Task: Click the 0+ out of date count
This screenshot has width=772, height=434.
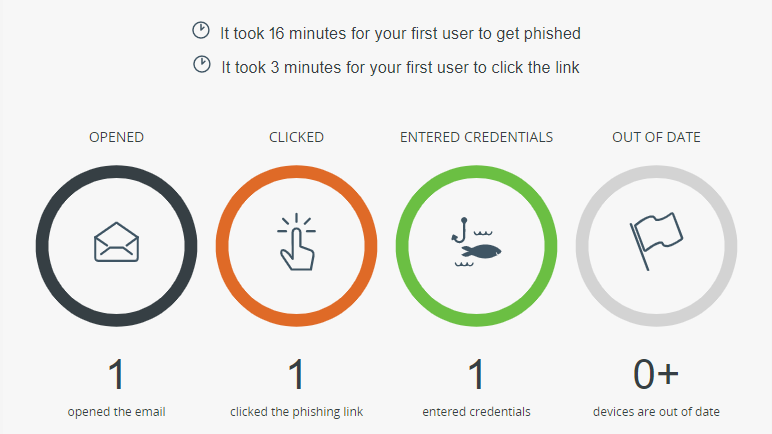Action: coord(656,374)
